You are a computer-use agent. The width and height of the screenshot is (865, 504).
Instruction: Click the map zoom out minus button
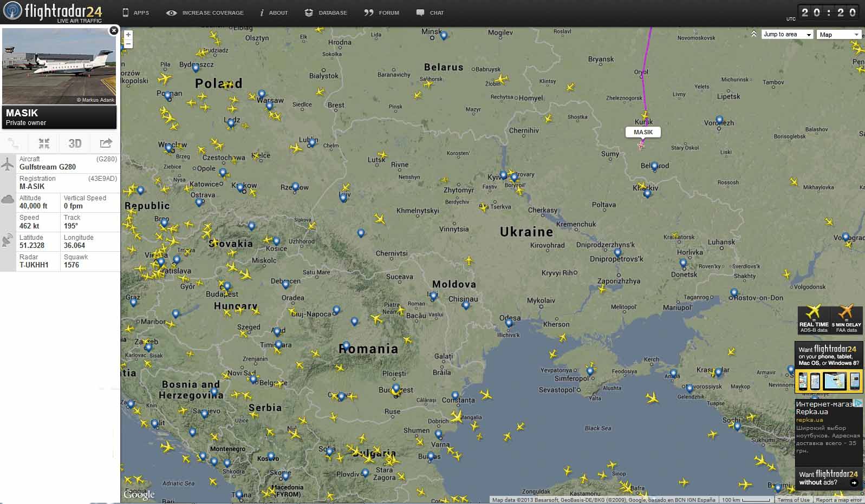pos(128,44)
